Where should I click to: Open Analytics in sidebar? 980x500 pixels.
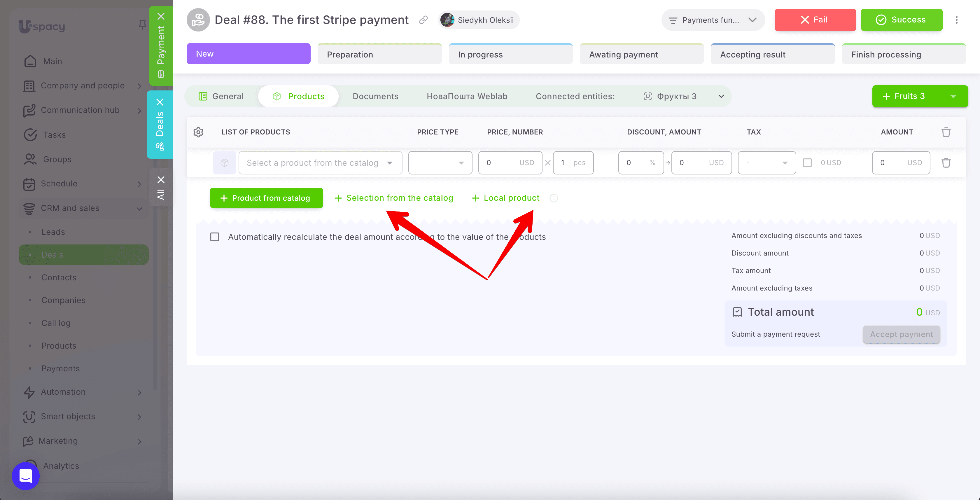coord(61,466)
